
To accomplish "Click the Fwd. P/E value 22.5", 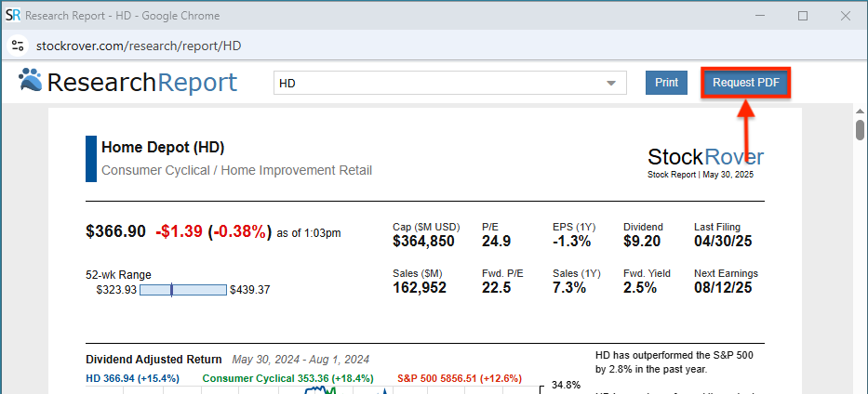I will [496, 288].
